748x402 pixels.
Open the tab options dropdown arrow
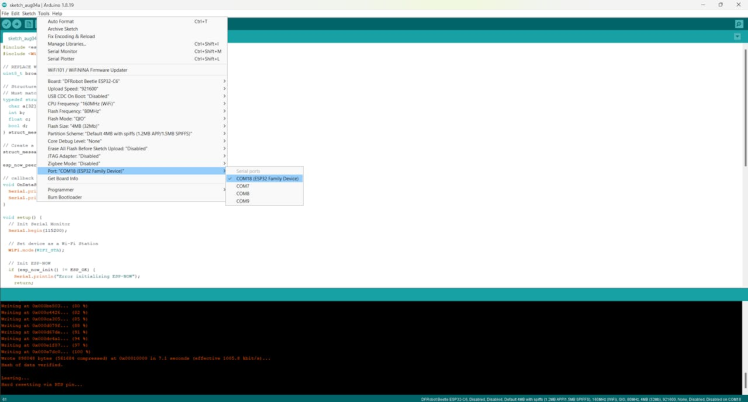(737, 37)
